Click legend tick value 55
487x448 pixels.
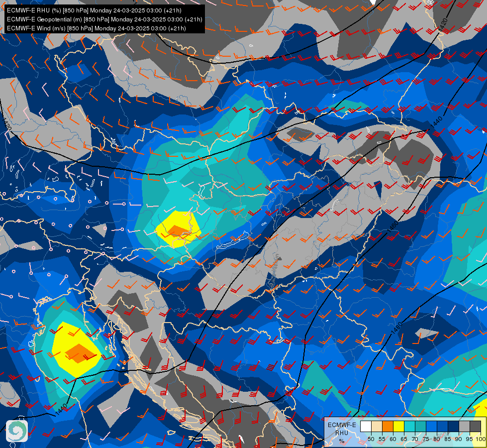[382, 439]
